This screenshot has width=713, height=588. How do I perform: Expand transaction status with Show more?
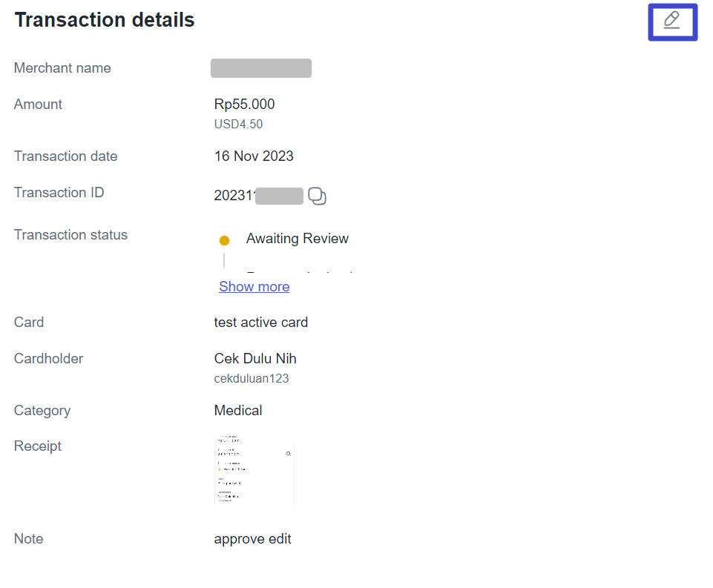click(254, 287)
